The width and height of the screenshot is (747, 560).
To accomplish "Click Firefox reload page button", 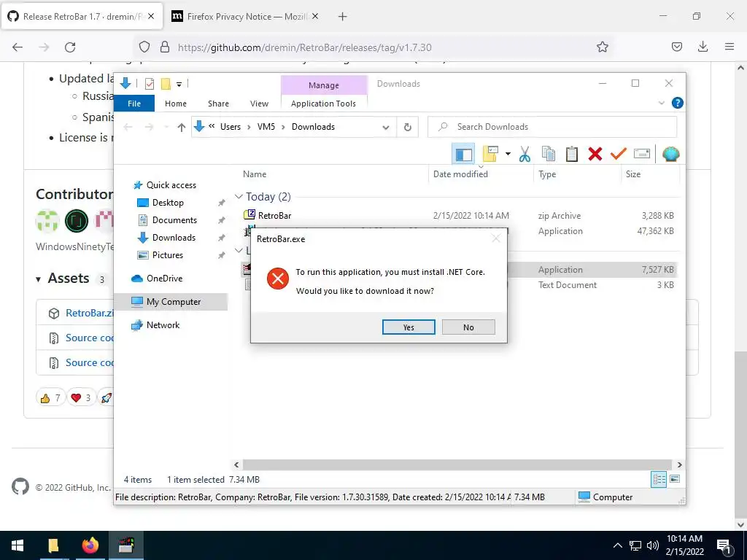I will tap(70, 47).
